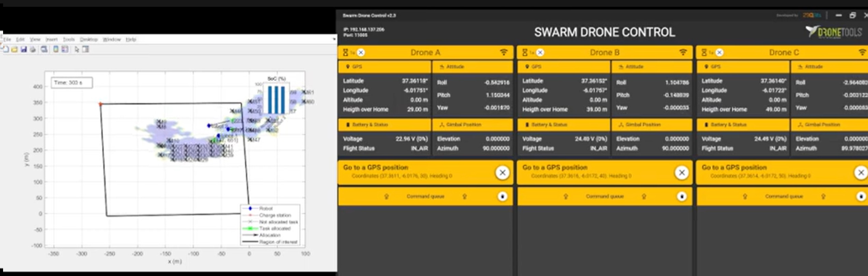Click the wifi signal icon on Drone B
Screen dimensions: 868x276
tap(683, 52)
